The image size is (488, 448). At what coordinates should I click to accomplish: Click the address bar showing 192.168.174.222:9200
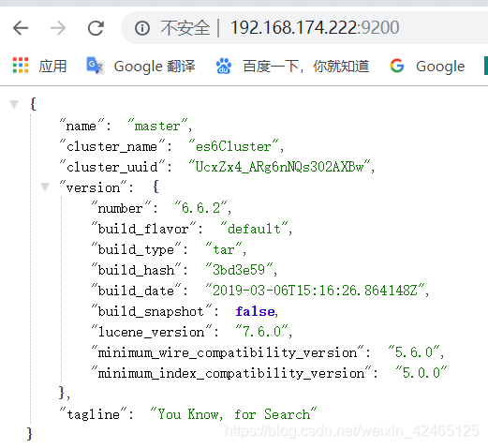click(x=315, y=27)
